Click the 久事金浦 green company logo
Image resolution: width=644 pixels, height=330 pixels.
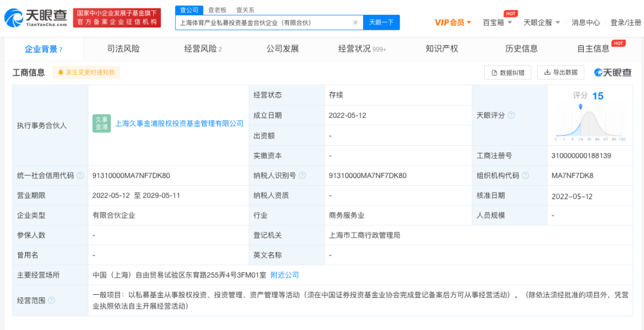101,123
